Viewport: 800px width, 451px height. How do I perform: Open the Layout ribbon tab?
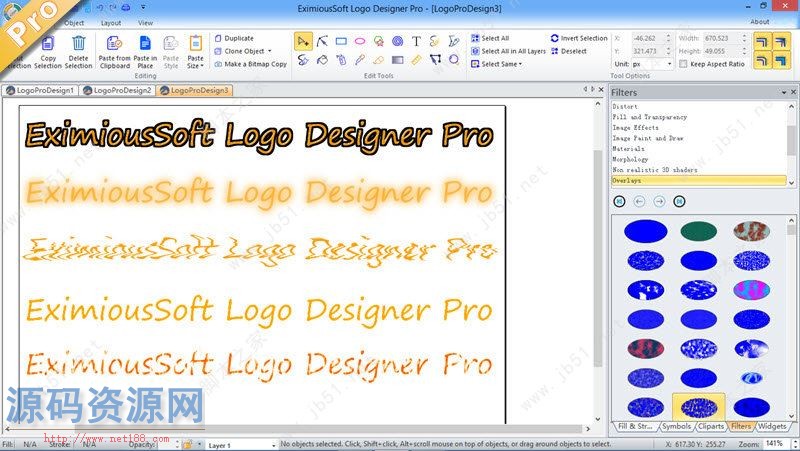pos(111,23)
